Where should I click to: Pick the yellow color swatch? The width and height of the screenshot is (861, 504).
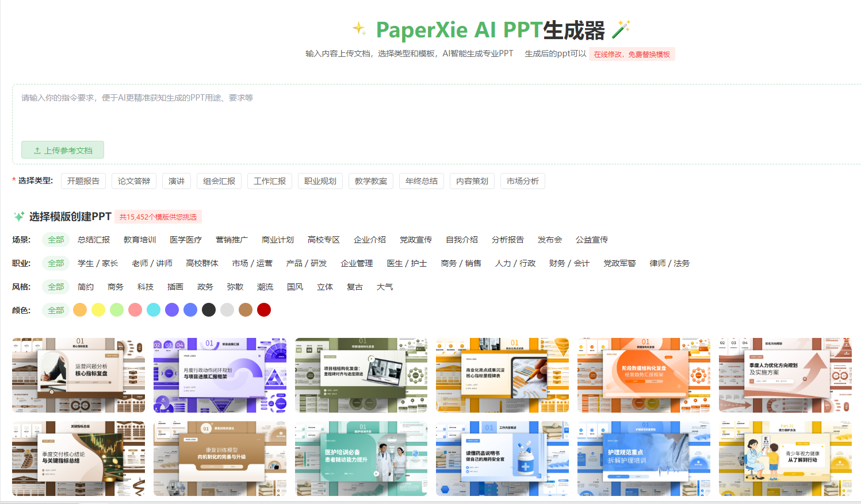coord(98,310)
